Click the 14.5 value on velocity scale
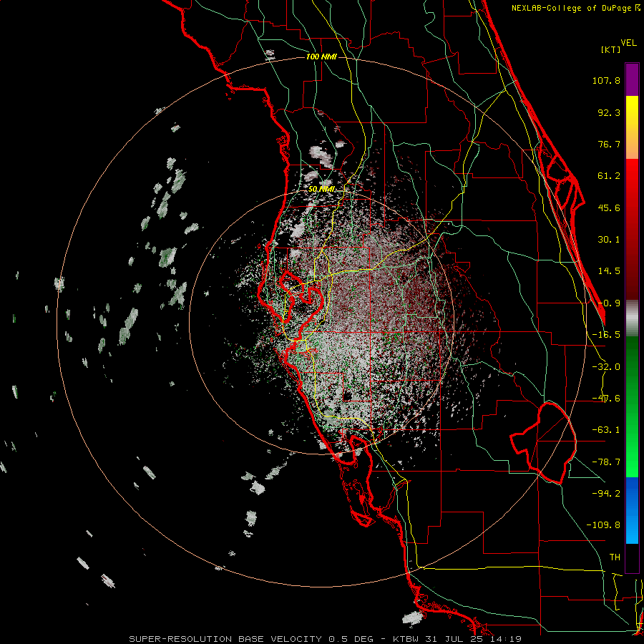644x644 pixels. 609,271
